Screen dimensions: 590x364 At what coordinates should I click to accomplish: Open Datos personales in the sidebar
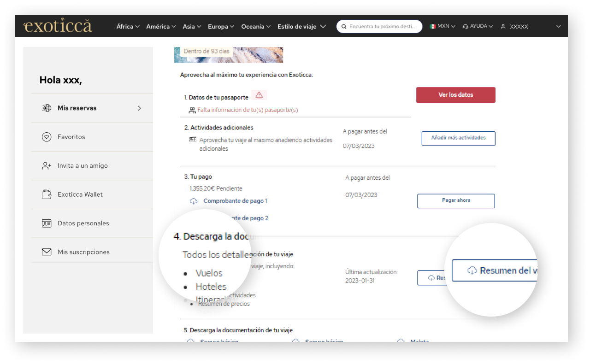pos(92,223)
